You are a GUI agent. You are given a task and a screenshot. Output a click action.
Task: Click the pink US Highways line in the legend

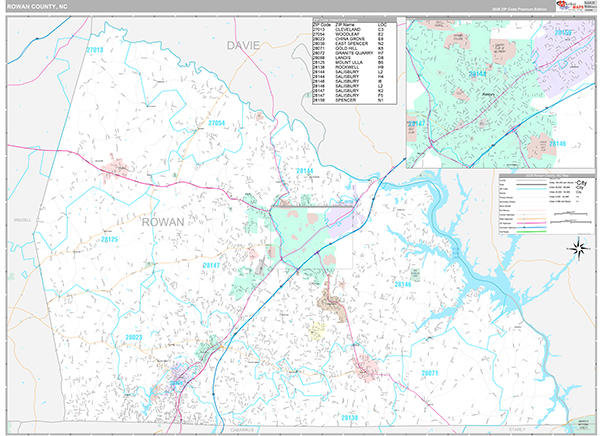(x=532, y=223)
